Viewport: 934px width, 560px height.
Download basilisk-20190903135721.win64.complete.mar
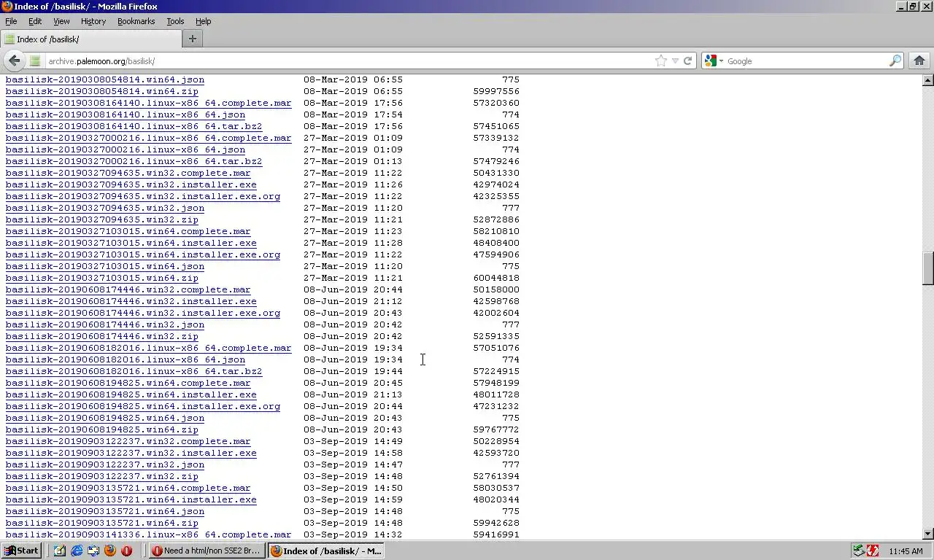coord(128,488)
